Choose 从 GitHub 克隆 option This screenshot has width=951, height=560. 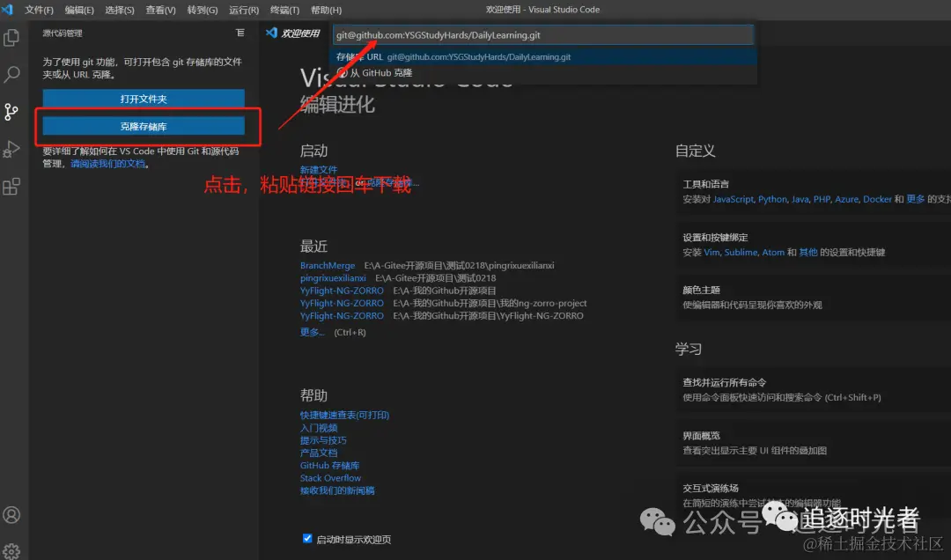pos(542,73)
